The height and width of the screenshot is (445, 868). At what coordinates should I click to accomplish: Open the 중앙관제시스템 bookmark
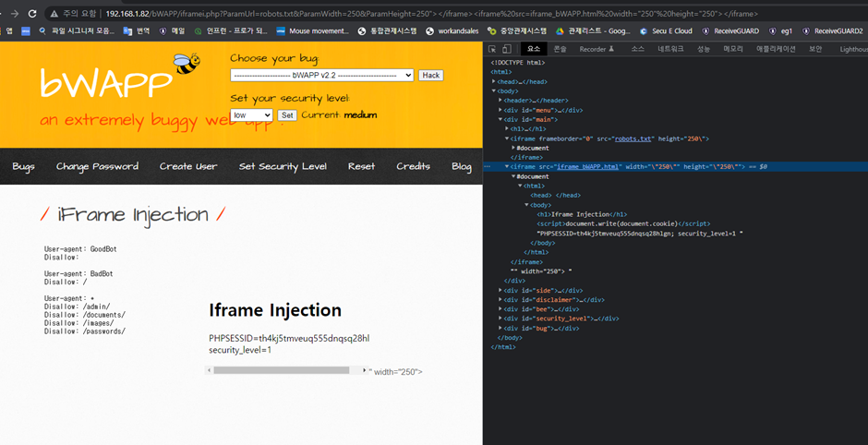(517, 31)
